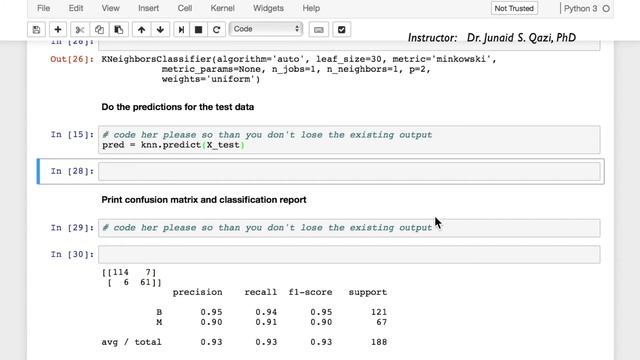Open the Kernel menu
Viewport: 640px width, 360px height.
222,8
